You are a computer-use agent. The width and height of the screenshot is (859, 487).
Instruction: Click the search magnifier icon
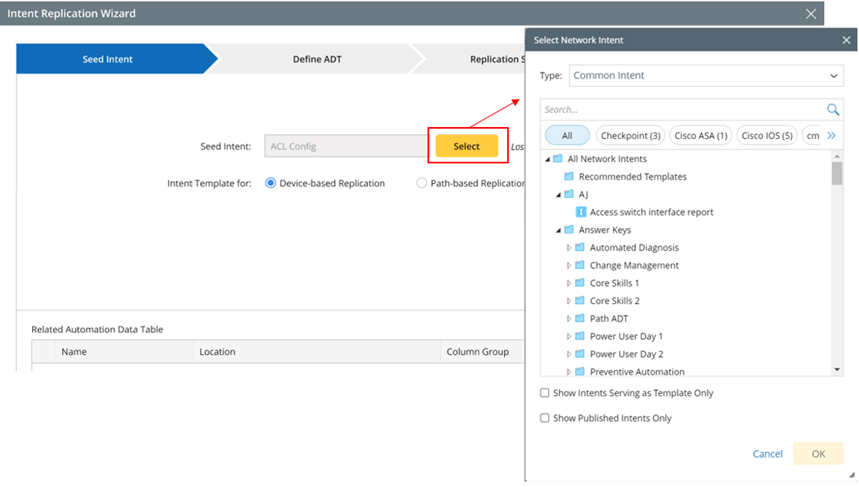coord(833,110)
